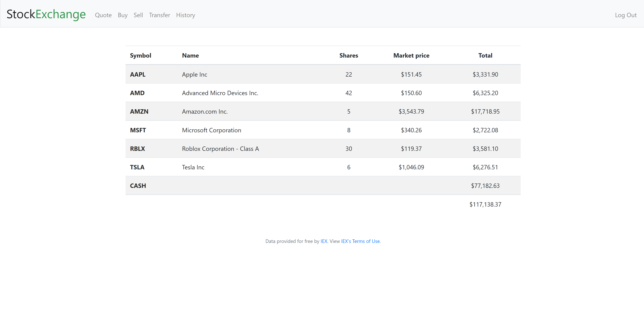Click the $340.26 market price
The image size is (644, 317).
coord(411,130)
